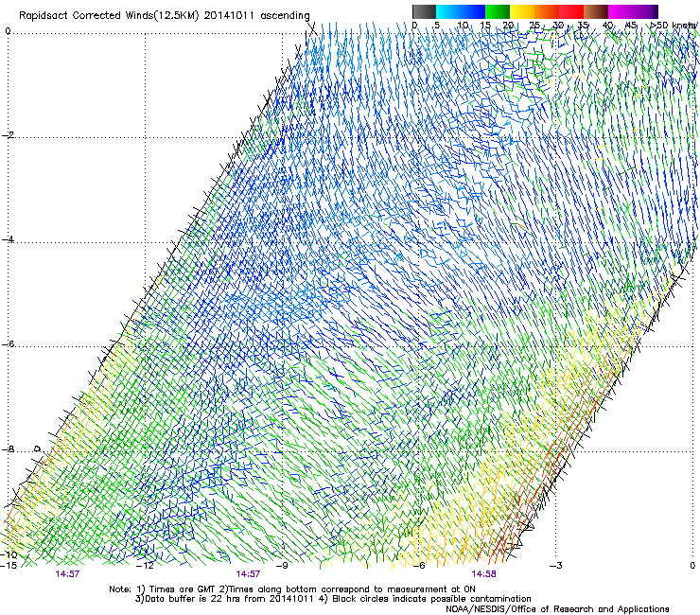Select the green 15-20 knots color segment
This screenshot has height=615, width=700.
[x=498, y=11]
